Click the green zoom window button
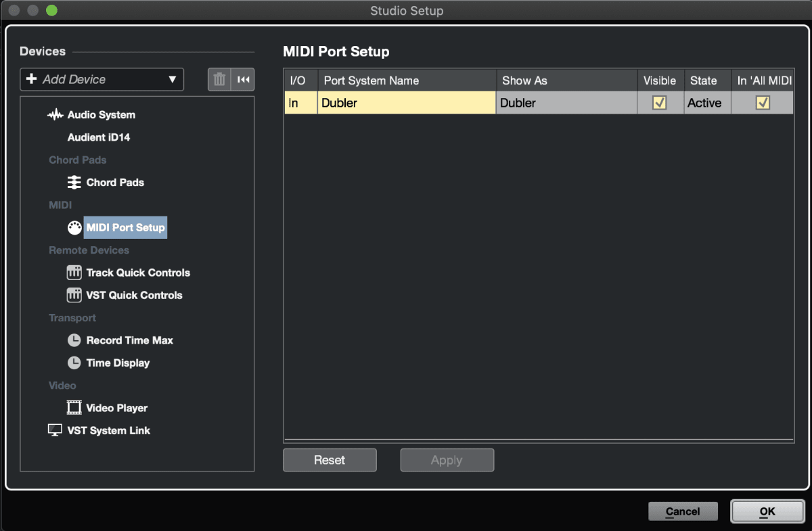 [51, 11]
